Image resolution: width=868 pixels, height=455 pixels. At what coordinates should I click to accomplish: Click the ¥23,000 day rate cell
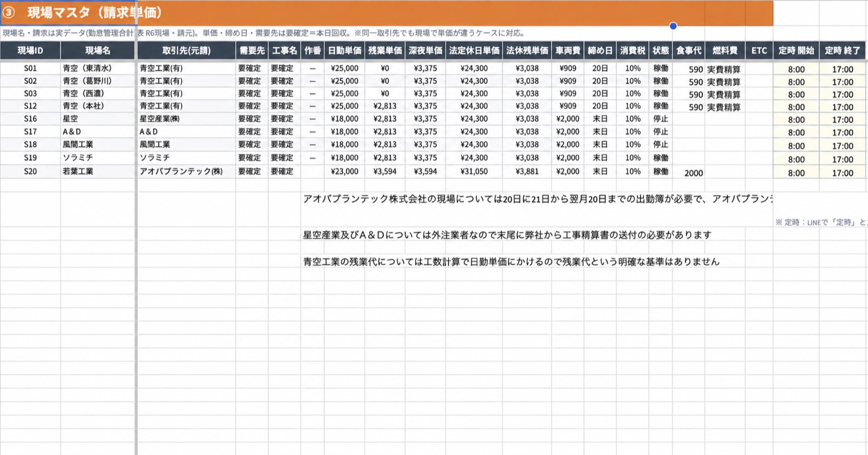point(344,172)
